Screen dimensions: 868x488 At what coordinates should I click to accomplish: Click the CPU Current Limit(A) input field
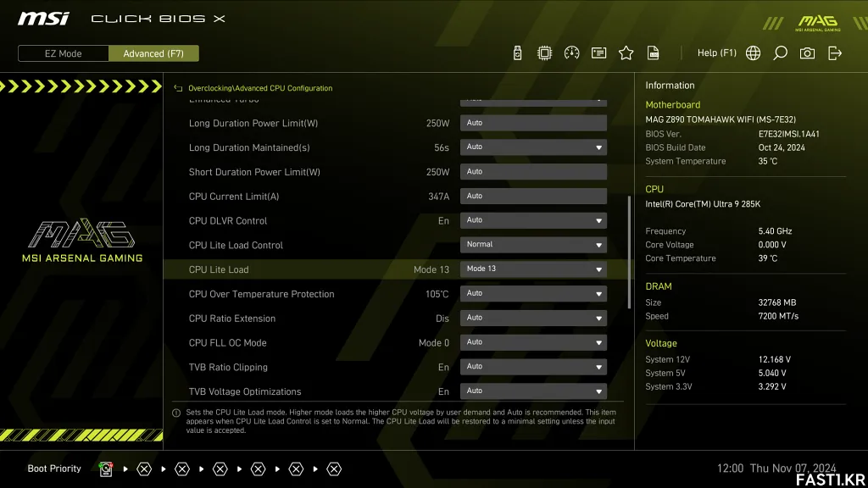pos(533,196)
